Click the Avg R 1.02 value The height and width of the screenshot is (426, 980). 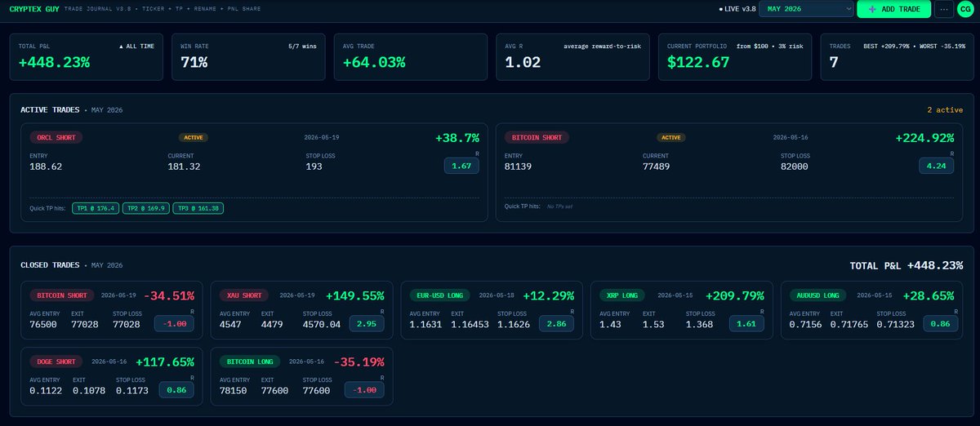(x=522, y=63)
